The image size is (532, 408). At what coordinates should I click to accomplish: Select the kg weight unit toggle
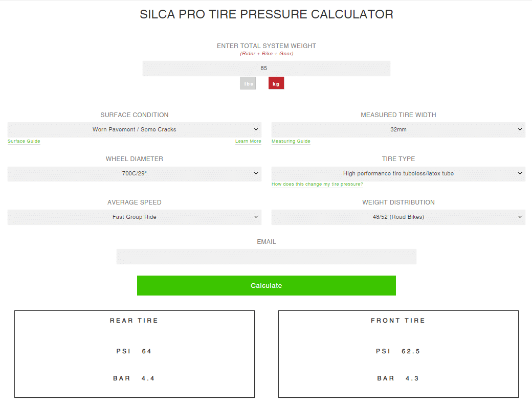tap(276, 83)
